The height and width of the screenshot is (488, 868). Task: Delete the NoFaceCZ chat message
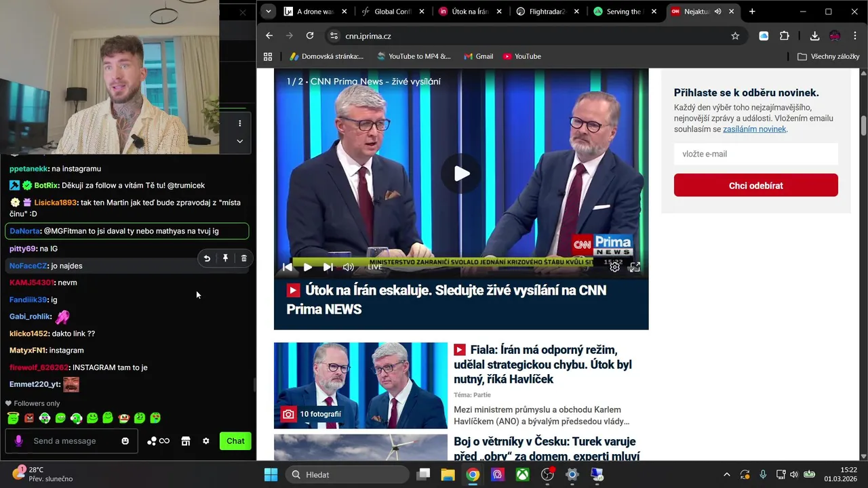244,258
